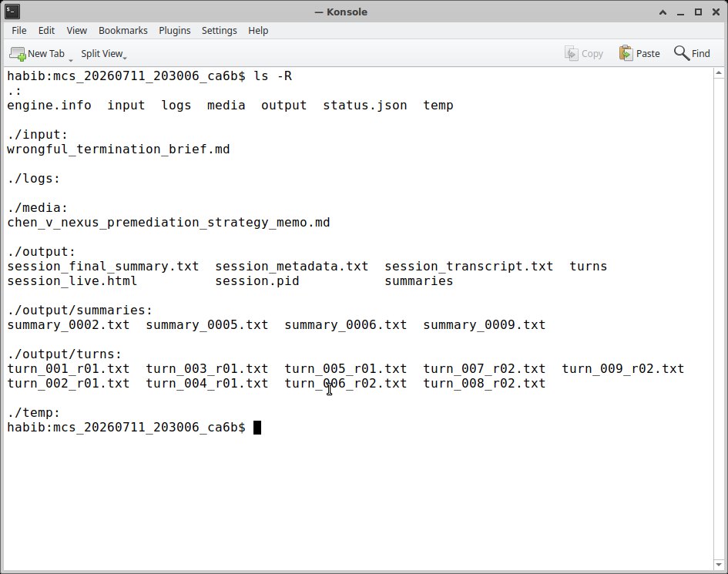Click turn_002_r01.txt file name
The height and width of the screenshot is (574, 728).
(69, 383)
